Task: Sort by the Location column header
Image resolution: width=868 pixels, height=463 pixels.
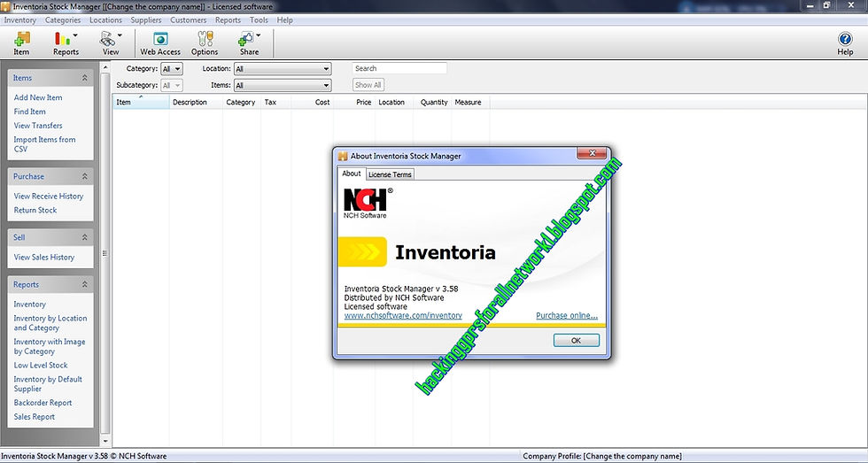Action: [x=394, y=103]
